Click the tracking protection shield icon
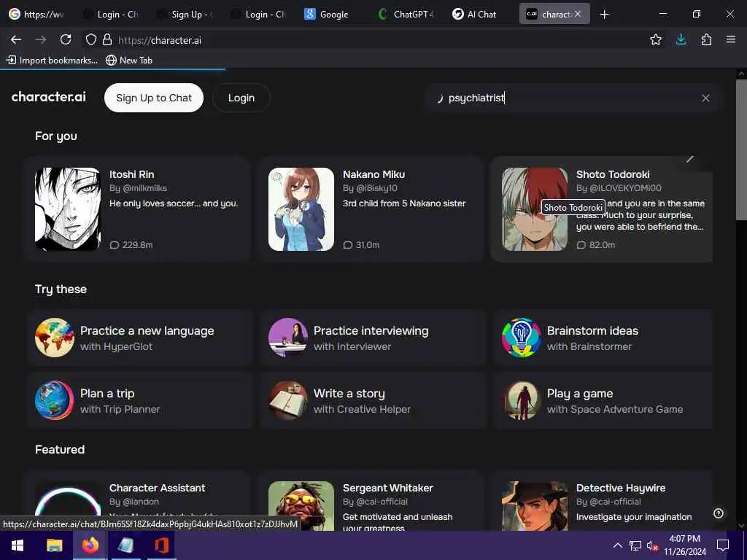747x560 pixels. click(x=91, y=40)
